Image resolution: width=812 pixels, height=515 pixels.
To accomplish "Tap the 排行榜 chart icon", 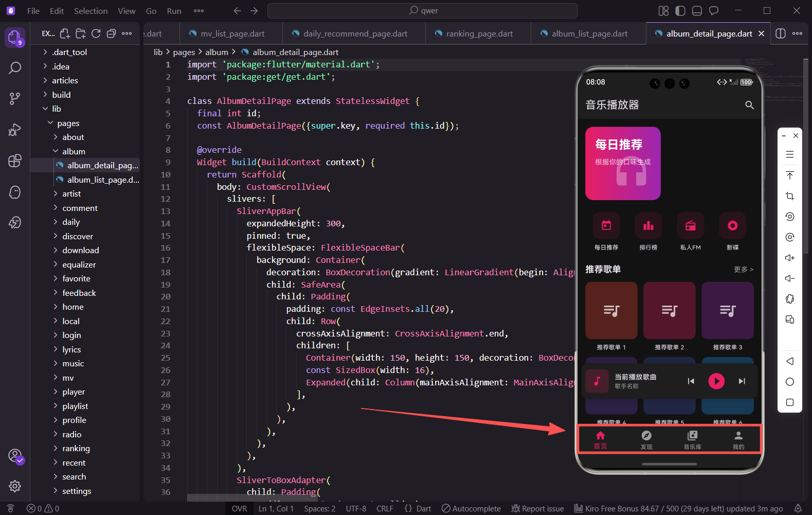I will tap(648, 225).
